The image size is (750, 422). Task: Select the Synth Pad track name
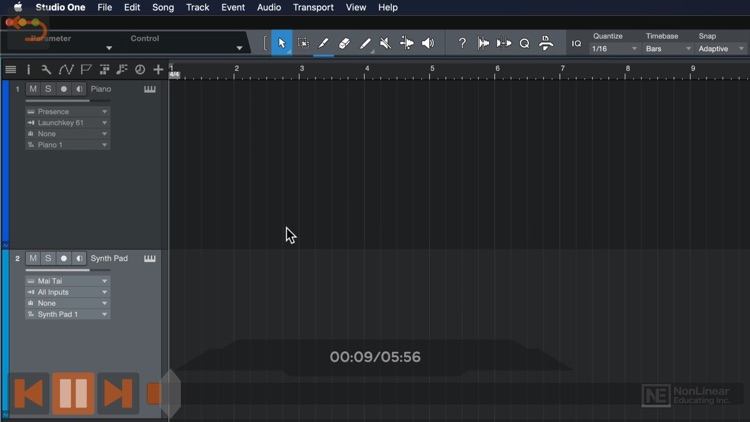click(x=109, y=258)
